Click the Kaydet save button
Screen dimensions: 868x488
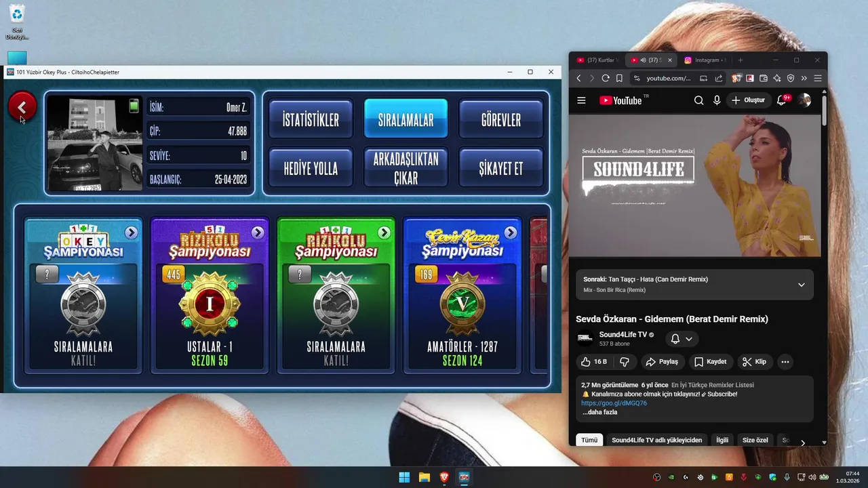[x=710, y=362]
